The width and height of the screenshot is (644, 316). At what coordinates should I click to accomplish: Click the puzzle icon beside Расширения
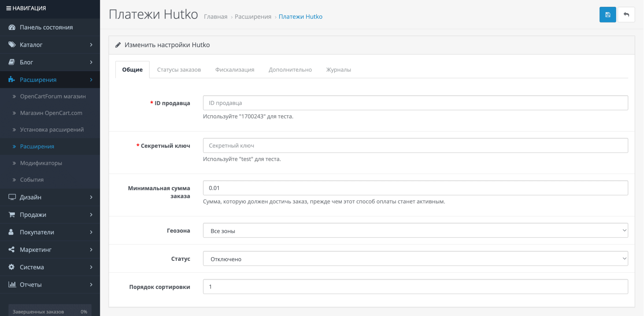click(x=12, y=79)
